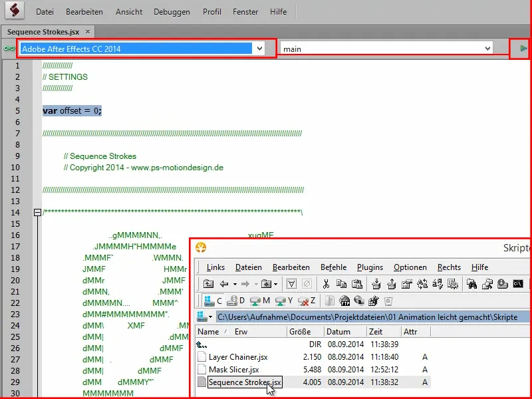
Task: Open the Profil menu
Action: tap(212, 12)
